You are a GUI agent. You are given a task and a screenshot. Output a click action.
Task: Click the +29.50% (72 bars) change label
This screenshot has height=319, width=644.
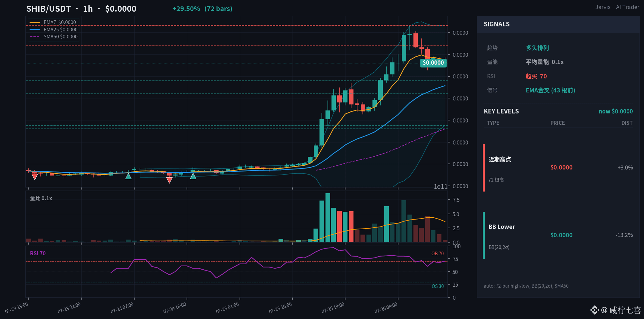202,9
